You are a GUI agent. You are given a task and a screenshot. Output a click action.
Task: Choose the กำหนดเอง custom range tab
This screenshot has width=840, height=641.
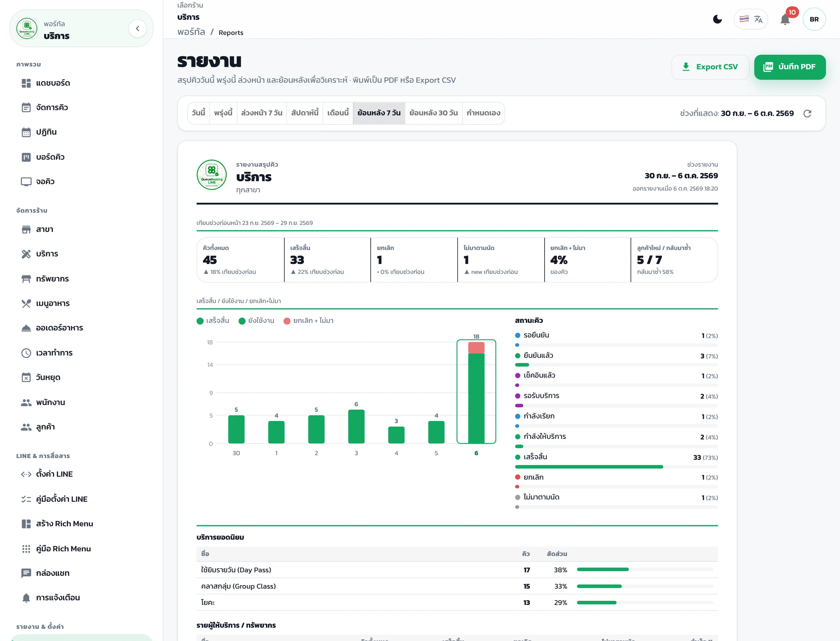[483, 113]
